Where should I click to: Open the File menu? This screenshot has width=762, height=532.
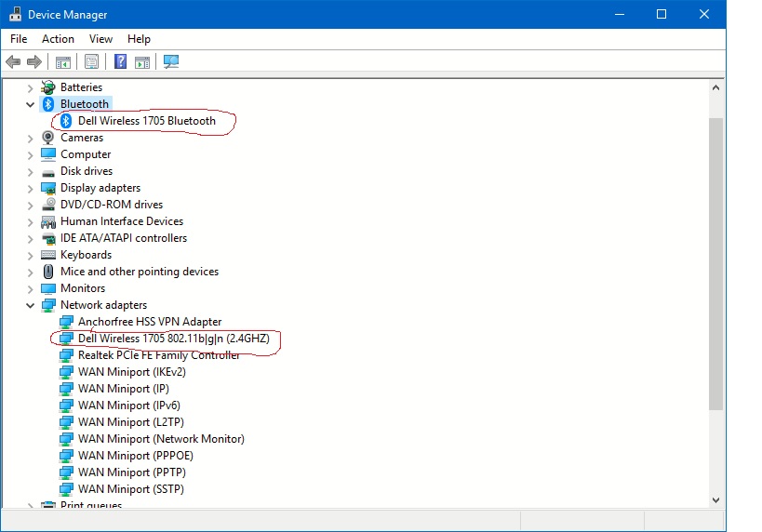(x=19, y=39)
